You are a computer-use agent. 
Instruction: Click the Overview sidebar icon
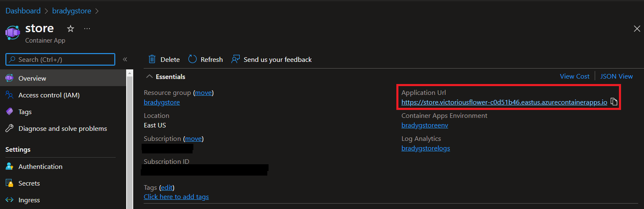(9, 78)
